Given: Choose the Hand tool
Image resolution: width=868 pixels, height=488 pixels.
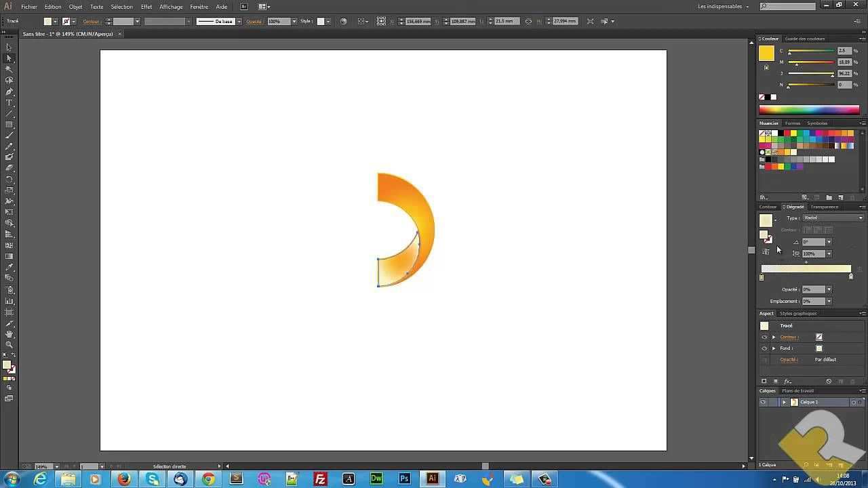Looking at the screenshot, I should (x=9, y=334).
